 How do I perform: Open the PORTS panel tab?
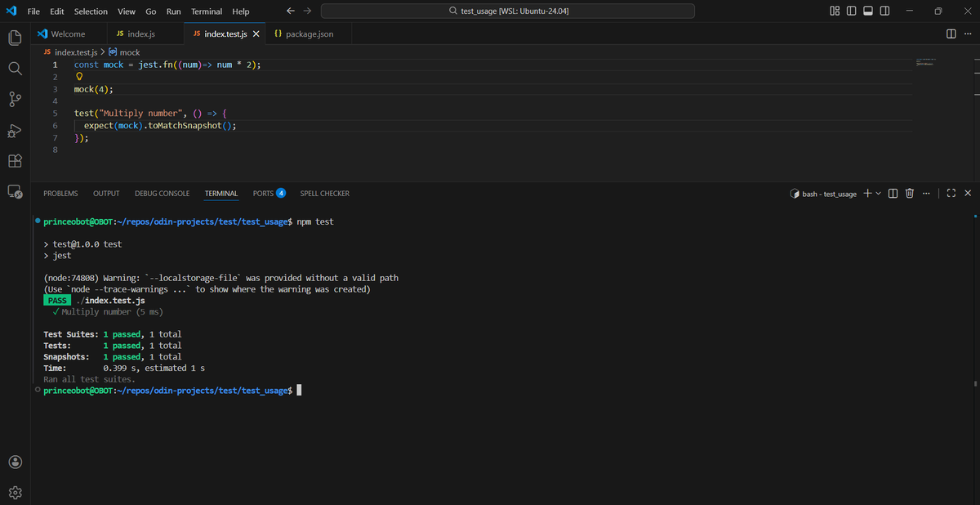coord(269,194)
